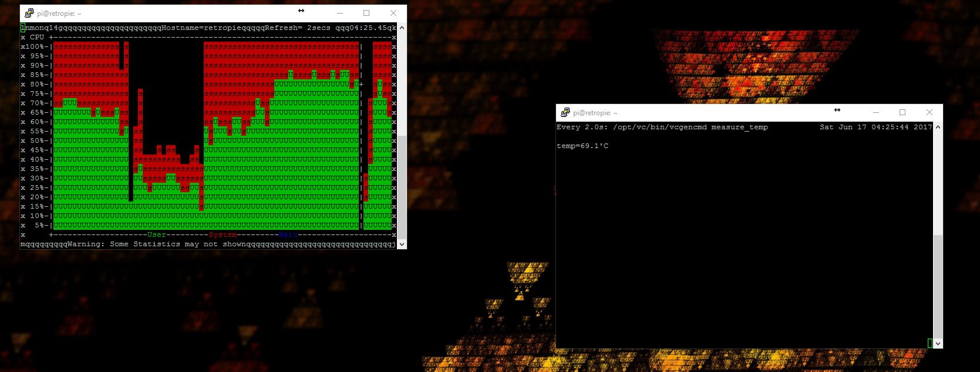Click the scrollbar thumb in nmon window
This screenshot has width=980, height=372.
(x=402, y=187)
